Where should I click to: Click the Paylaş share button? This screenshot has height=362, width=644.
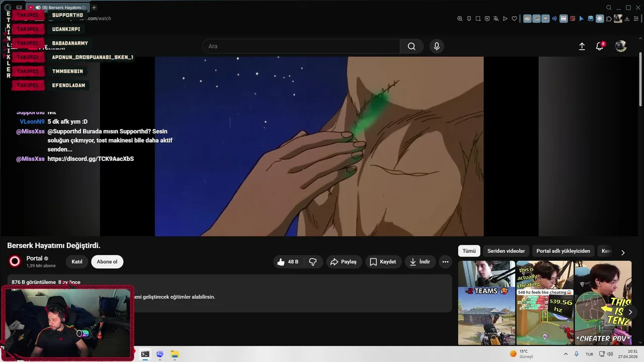(x=343, y=262)
